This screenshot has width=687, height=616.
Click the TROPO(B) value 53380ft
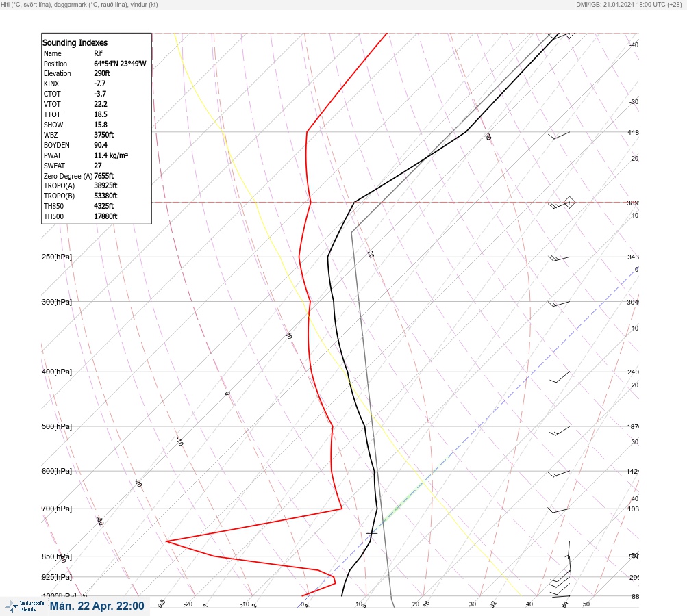(105, 196)
